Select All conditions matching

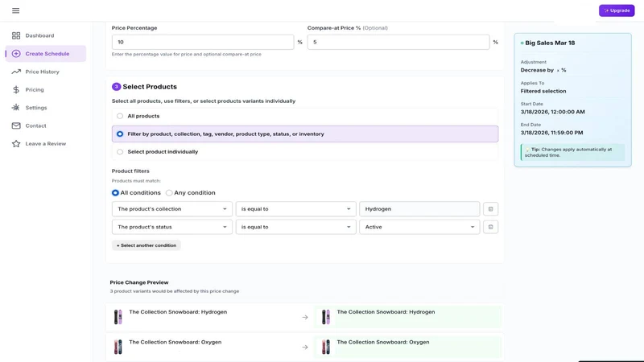[x=115, y=193]
